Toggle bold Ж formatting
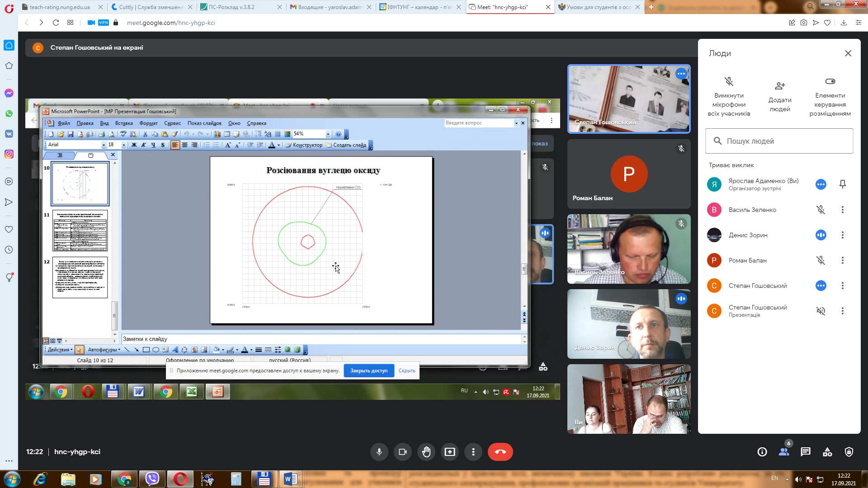The width and height of the screenshot is (868, 488). coord(134,145)
